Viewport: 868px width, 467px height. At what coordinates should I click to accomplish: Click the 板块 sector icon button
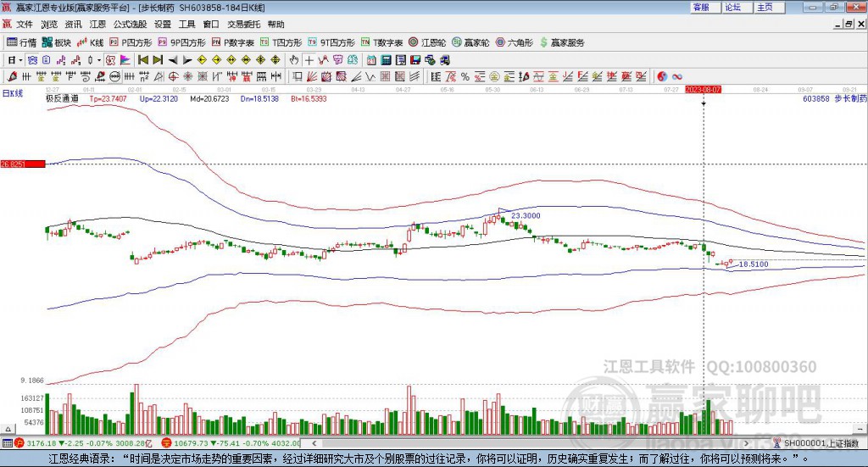pos(58,42)
